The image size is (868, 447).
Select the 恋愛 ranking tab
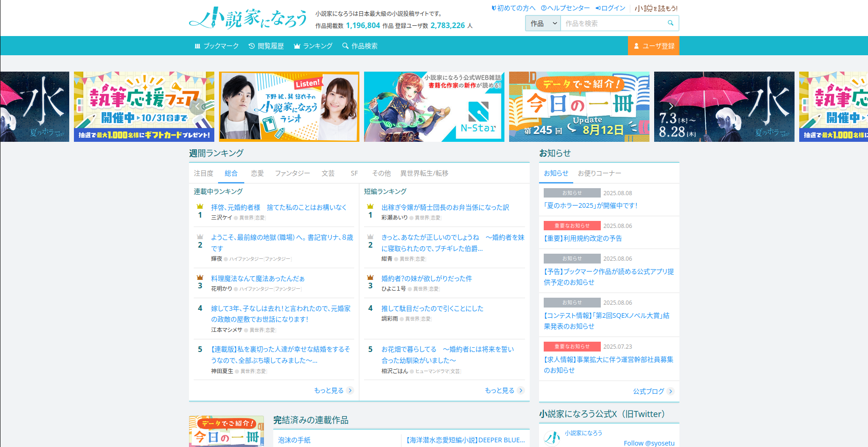(x=257, y=173)
